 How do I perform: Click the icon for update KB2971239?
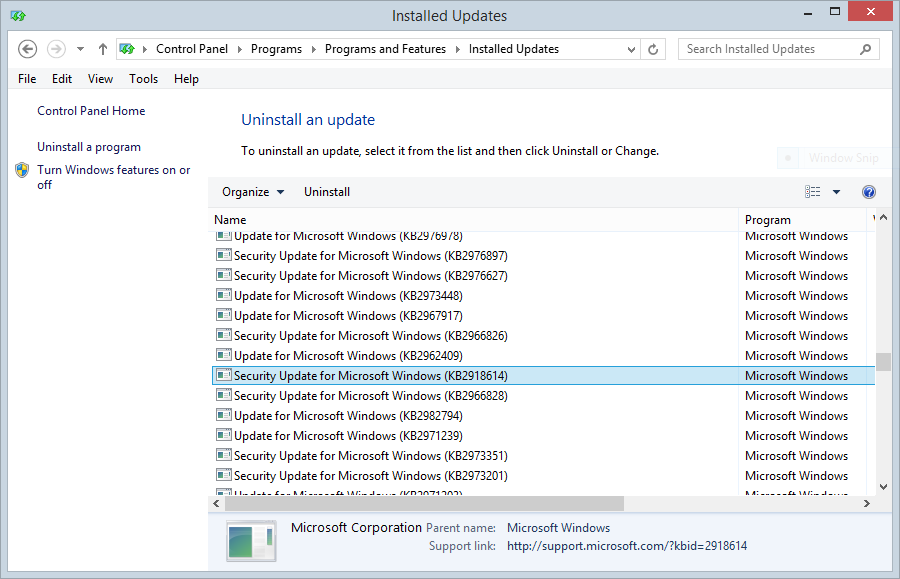coord(224,436)
